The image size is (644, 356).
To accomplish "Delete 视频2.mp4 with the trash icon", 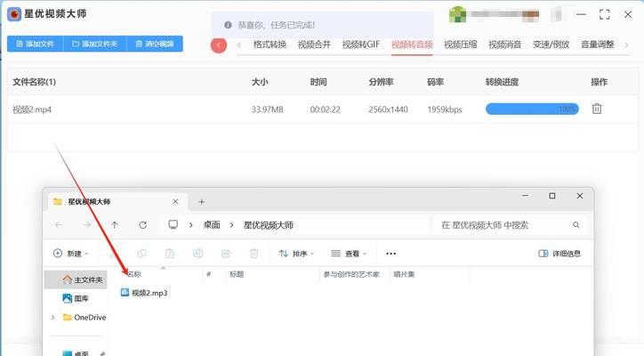I will click(597, 109).
